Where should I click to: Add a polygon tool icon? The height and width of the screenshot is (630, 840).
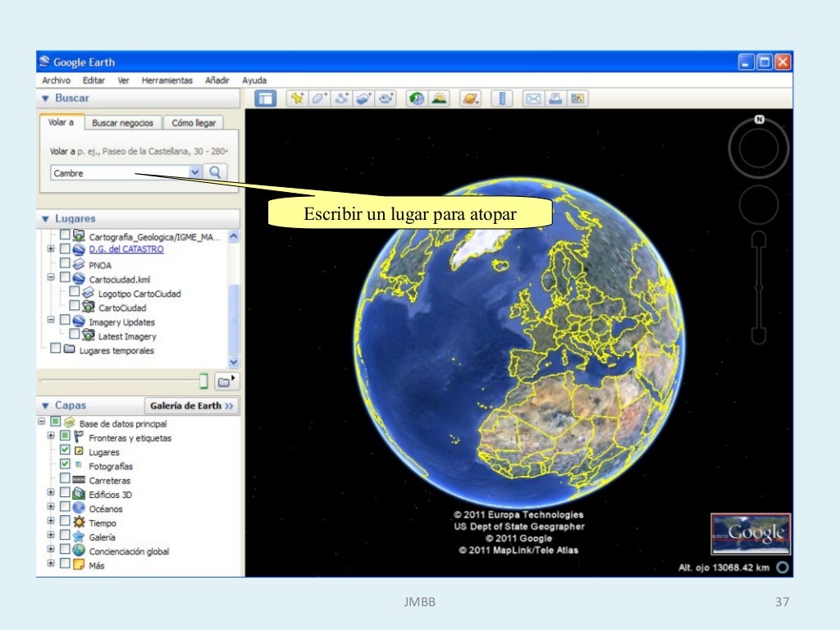[x=319, y=98]
